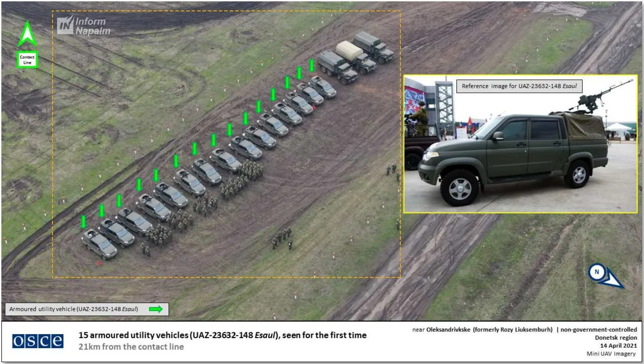
Task: Click the OSCE logo in the footer
Action: (38, 341)
